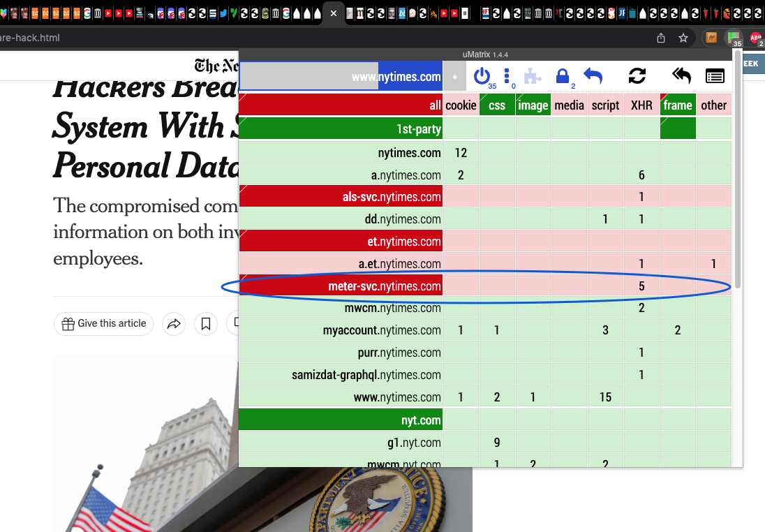Open the uMatrix three-dots switches menu

point(507,76)
